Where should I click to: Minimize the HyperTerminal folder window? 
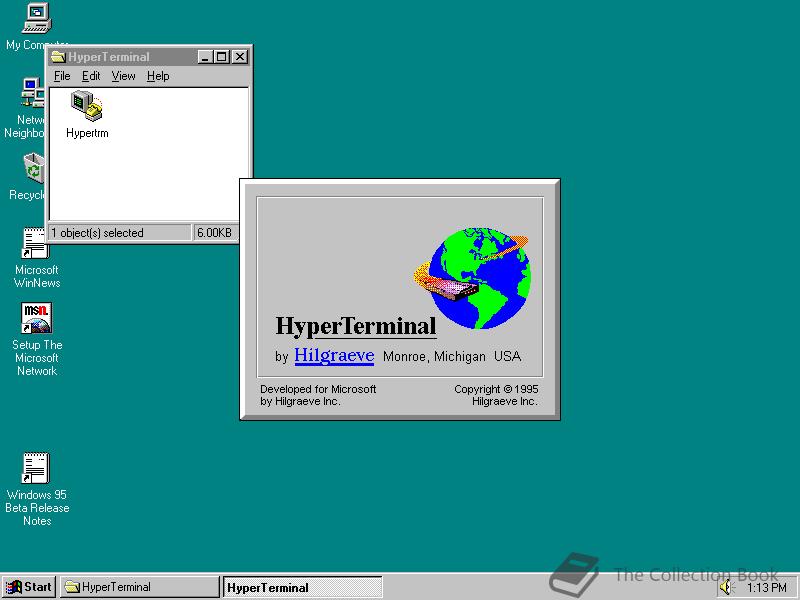pos(205,57)
